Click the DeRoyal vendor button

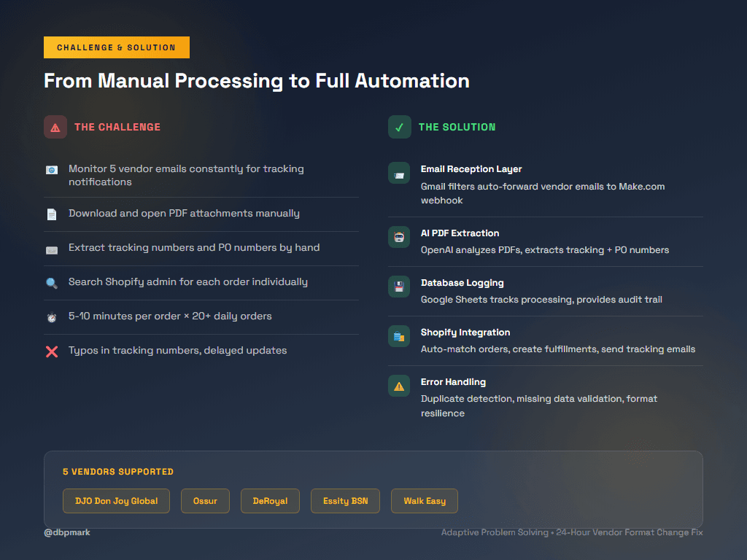tap(270, 501)
